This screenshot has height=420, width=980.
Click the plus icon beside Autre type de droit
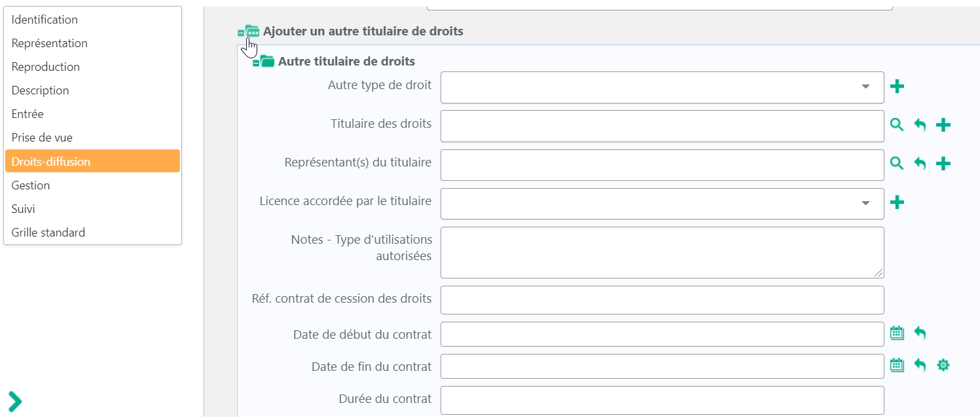(x=898, y=86)
